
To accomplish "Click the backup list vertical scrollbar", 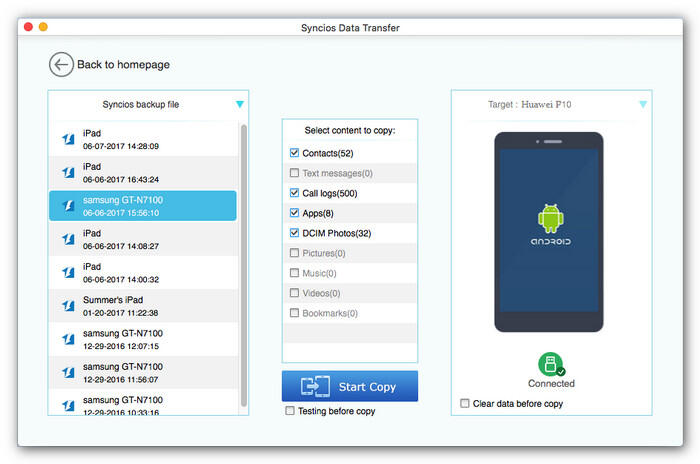I will [x=244, y=265].
